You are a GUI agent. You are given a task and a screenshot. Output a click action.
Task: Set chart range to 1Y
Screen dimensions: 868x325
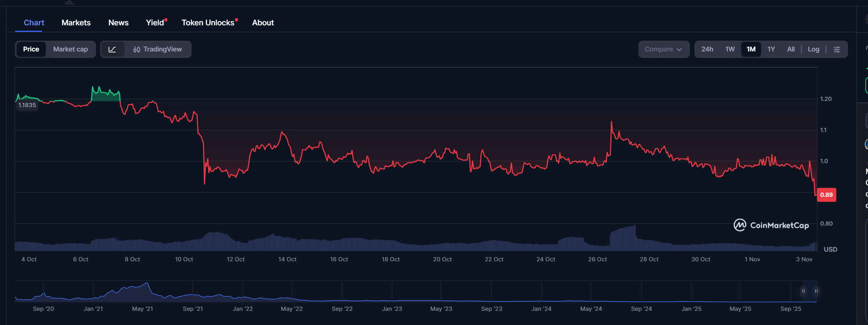pos(771,49)
